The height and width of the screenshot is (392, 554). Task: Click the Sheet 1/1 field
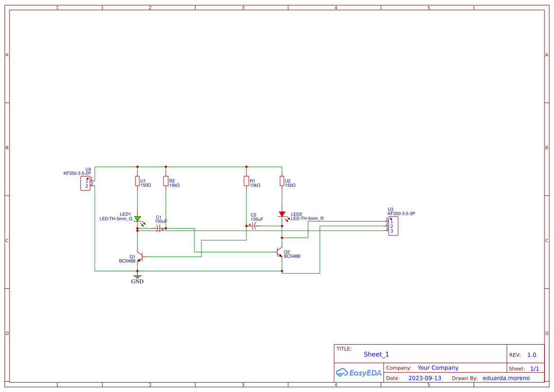pyautogui.click(x=535, y=368)
